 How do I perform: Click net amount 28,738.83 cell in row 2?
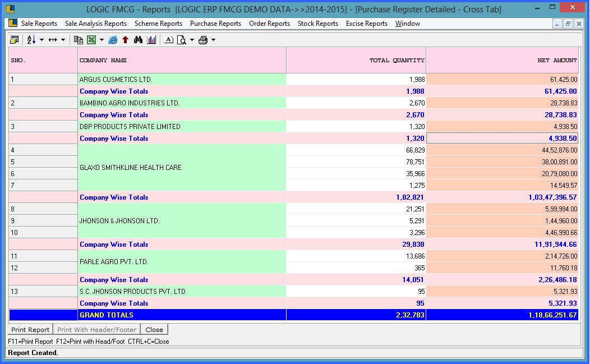(x=503, y=103)
